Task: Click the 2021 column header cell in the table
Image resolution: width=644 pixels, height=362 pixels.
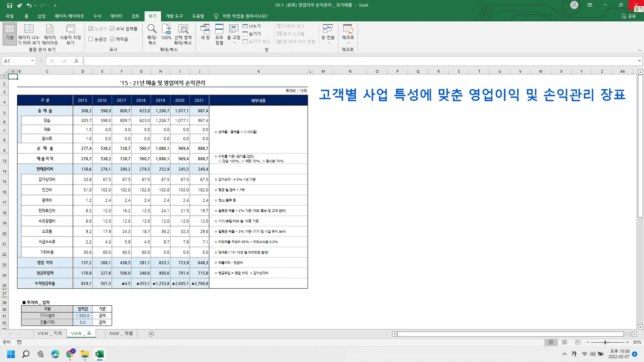Action: 199,100
